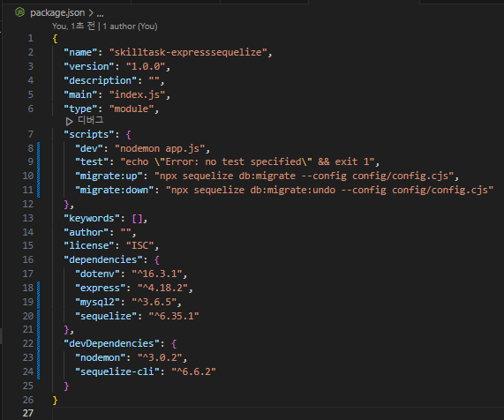Click the "^3.6.5" version value
The image size is (504, 420).
coord(154,302)
